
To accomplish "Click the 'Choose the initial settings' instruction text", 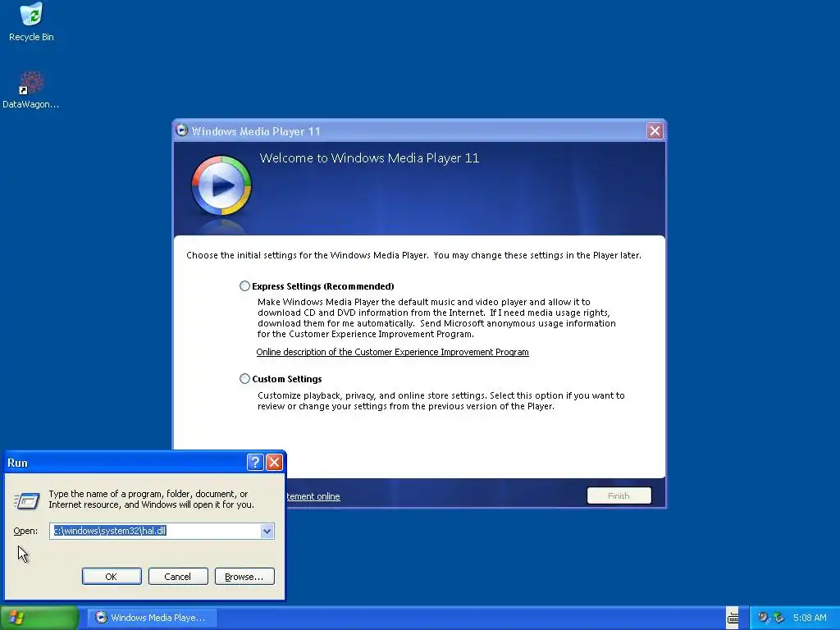I will point(413,255).
